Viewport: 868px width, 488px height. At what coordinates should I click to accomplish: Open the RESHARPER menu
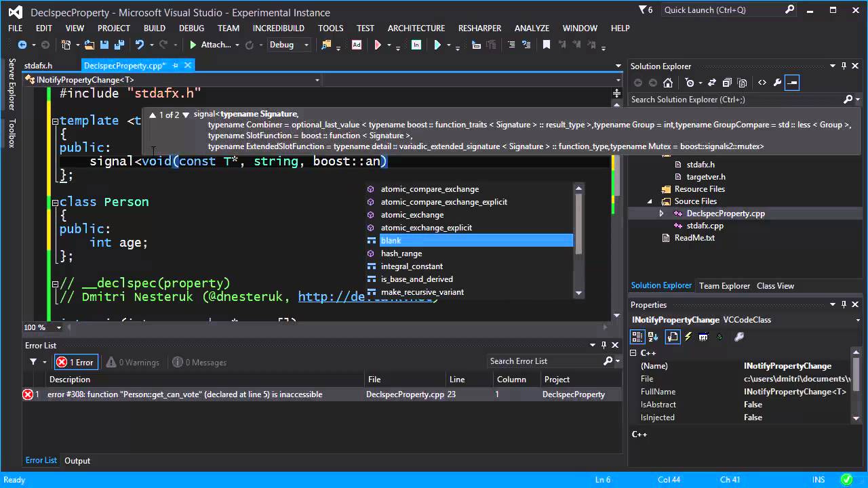tap(479, 28)
